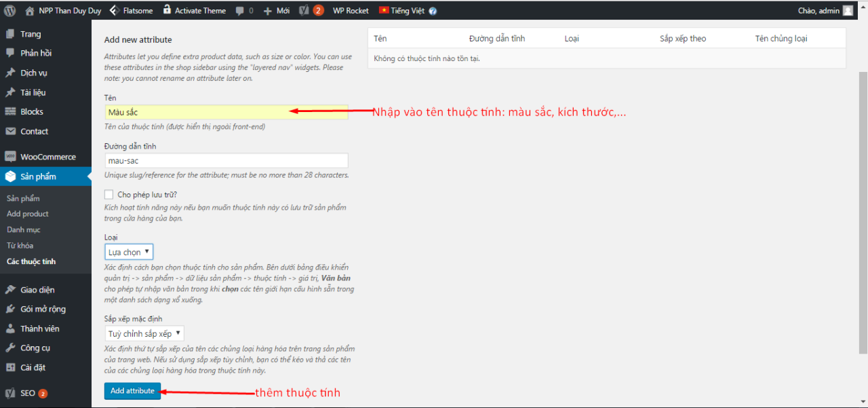Open Cài đặt via the wrench icon
The height and width of the screenshot is (408, 868).
pos(9,367)
